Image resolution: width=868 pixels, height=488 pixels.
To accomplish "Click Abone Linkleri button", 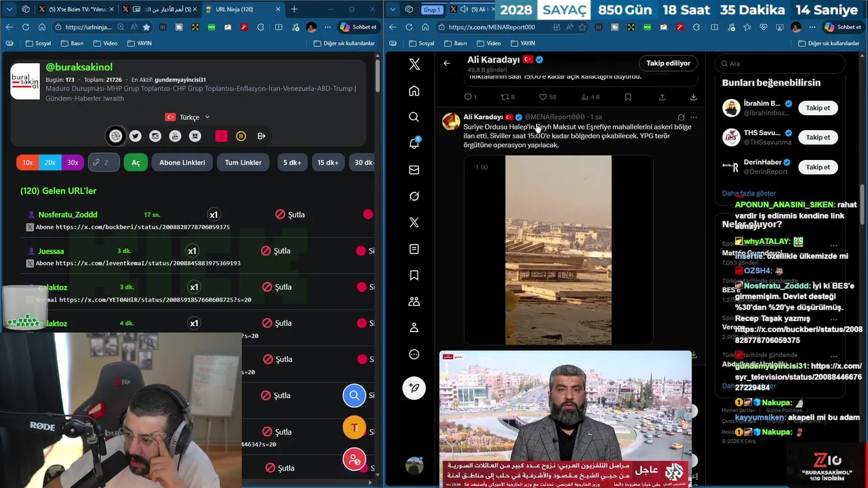I will click(x=182, y=163).
